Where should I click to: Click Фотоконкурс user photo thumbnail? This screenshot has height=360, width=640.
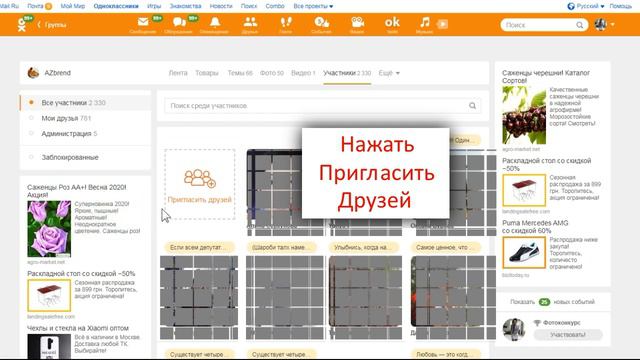point(514,329)
